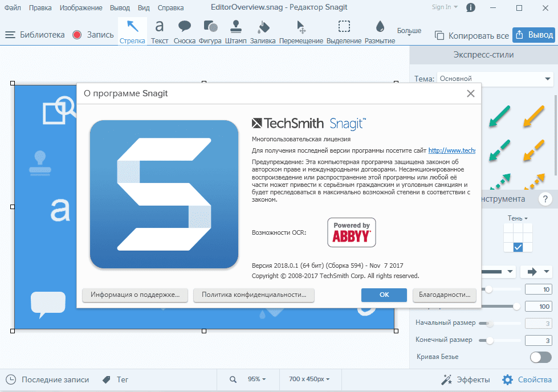Image resolution: width=558 pixels, height=392 pixels.
Task: Select the Blur (Размытие) tool
Action: (x=380, y=31)
